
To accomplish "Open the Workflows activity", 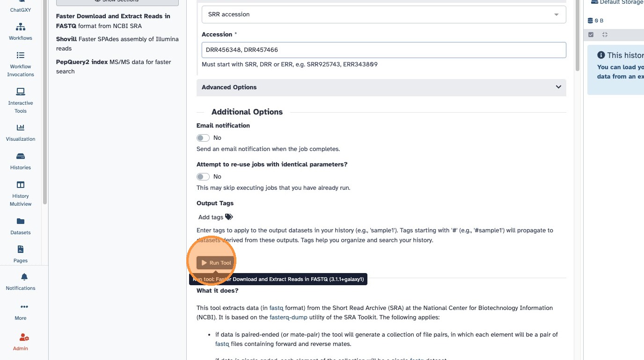I will click(21, 31).
